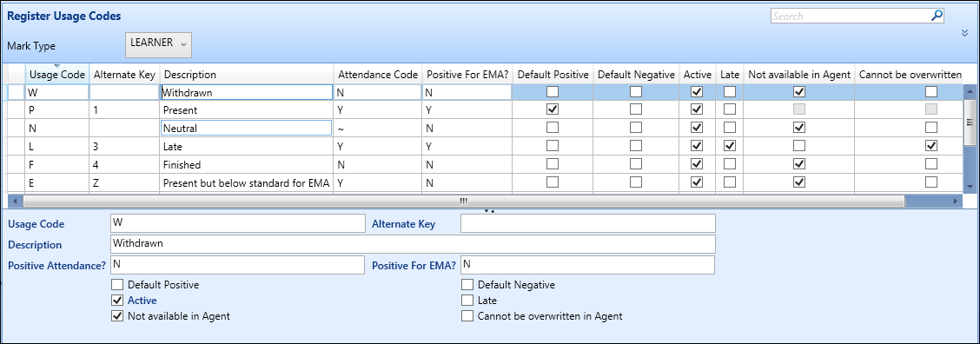Viewport: 980px width, 344px height.
Task: Click the search magnifier icon
Action: point(937,16)
